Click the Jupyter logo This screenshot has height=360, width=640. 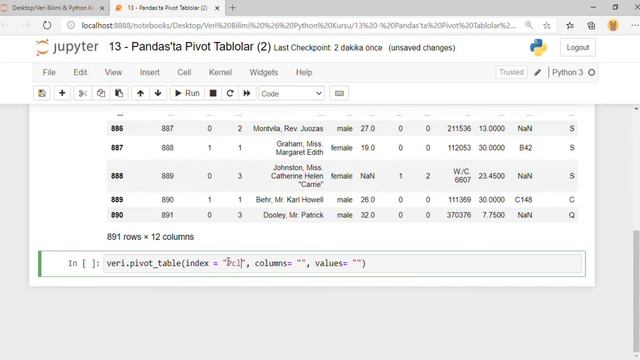[x=67, y=47]
